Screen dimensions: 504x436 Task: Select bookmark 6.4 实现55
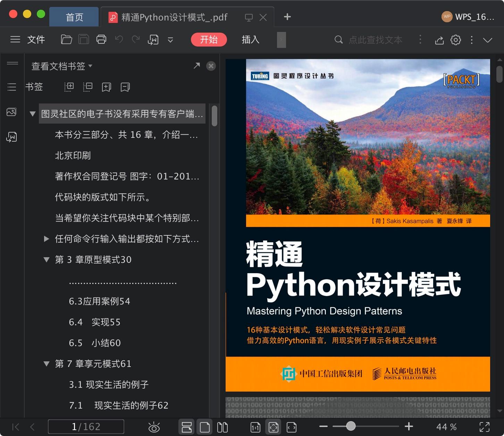(x=95, y=322)
